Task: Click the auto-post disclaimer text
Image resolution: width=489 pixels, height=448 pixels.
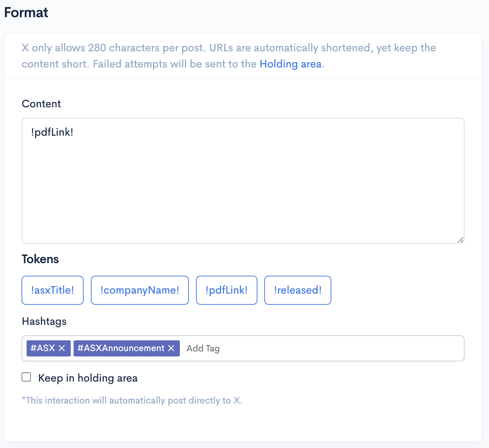Action: (x=132, y=400)
